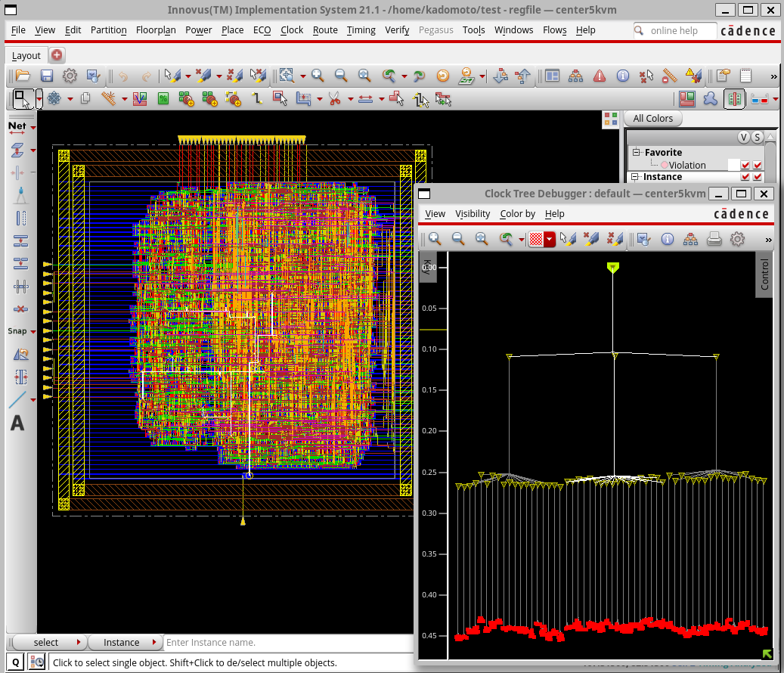Click Info icon in Clock Tree Debugger toolbar
Screen dimensions: 784x673
pyautogui.click(x=668, y=240)
